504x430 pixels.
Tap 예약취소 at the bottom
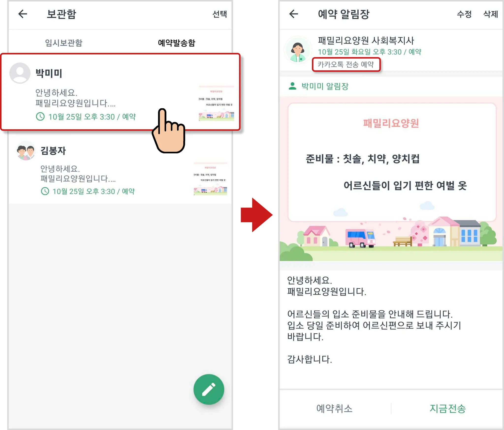[x=334, y=408]
